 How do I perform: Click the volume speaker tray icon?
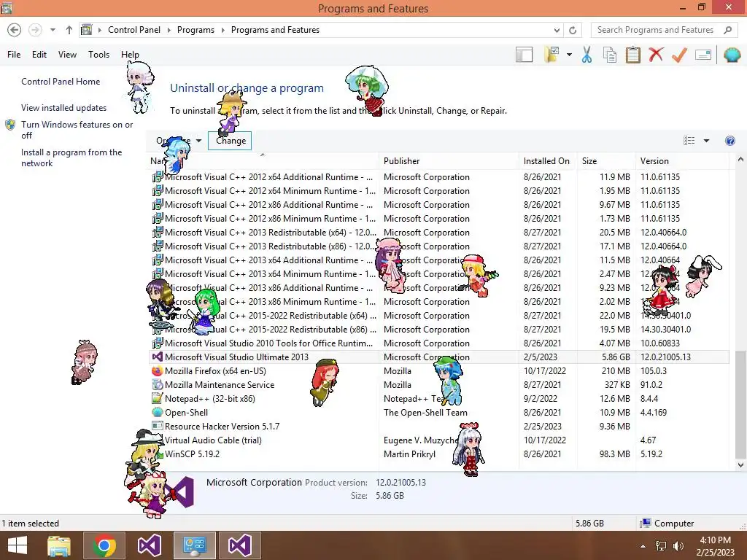point(678,546)
